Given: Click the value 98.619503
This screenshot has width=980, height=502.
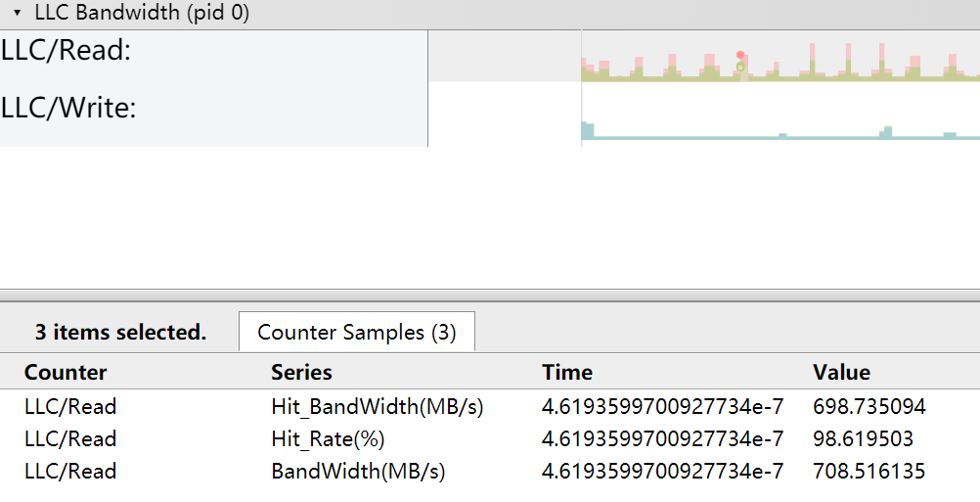Looking at the screenshot, I should [863, 438].
